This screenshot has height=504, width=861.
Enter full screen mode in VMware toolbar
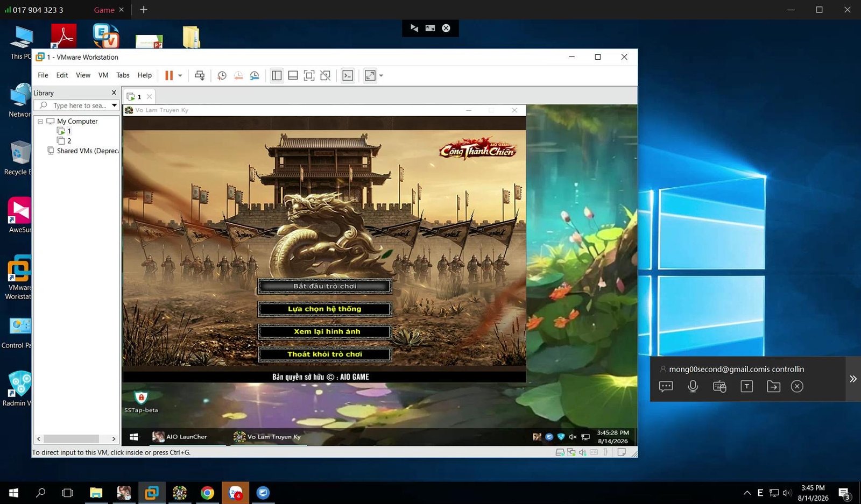pyautogui.click(x=309, y=76)
